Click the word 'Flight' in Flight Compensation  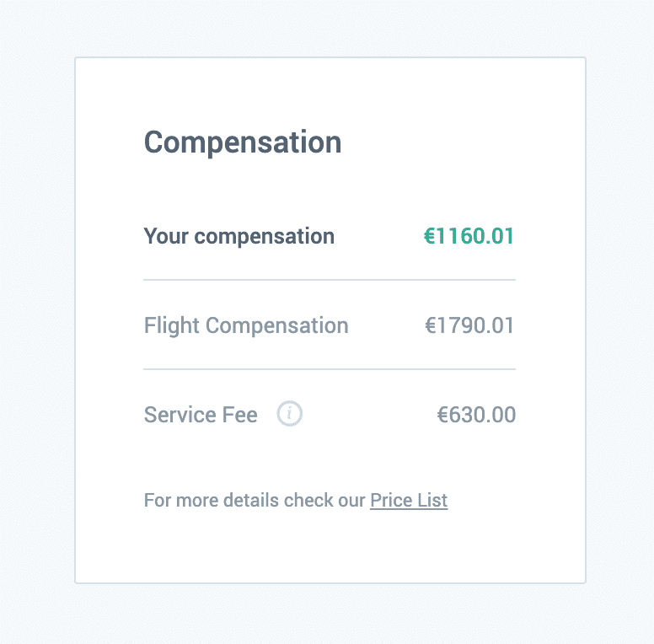point(171,325)
